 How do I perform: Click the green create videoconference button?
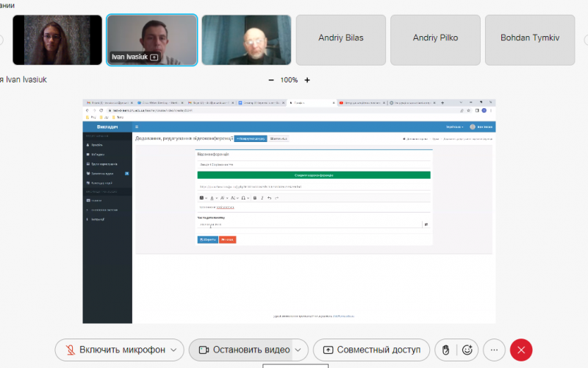click(314, 175)
